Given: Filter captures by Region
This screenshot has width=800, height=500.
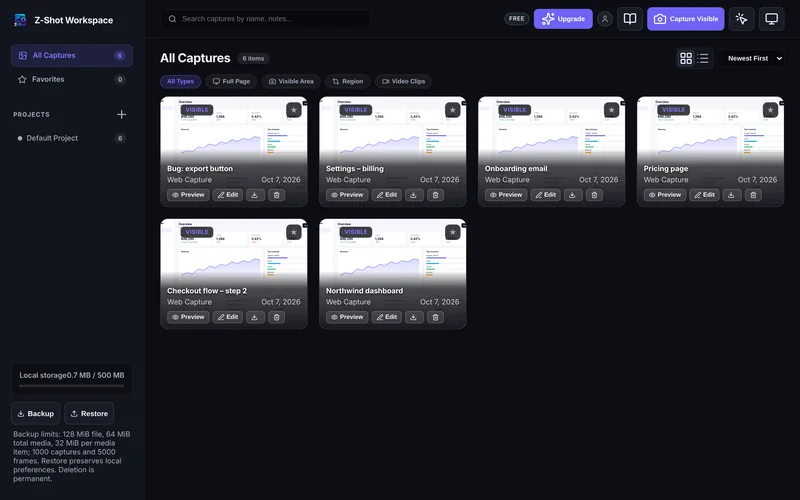Looking at the screenshot, I should click(347, 81).
